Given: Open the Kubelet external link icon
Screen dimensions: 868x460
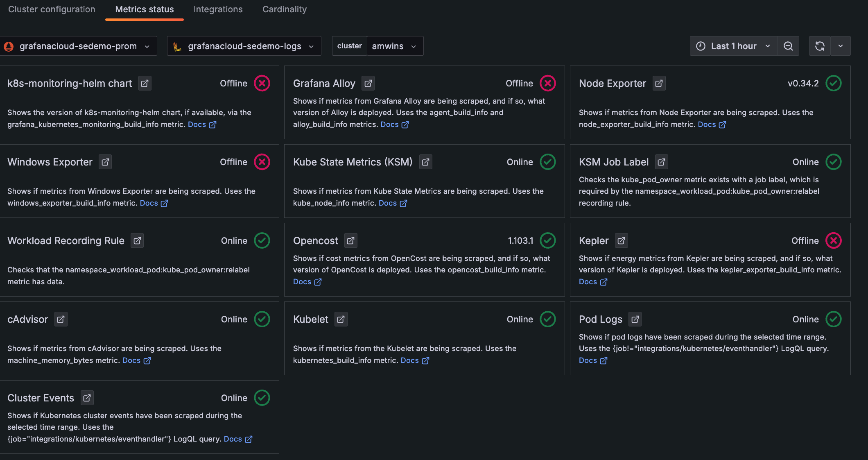Looking at the screenshot, I should (341, 319).
